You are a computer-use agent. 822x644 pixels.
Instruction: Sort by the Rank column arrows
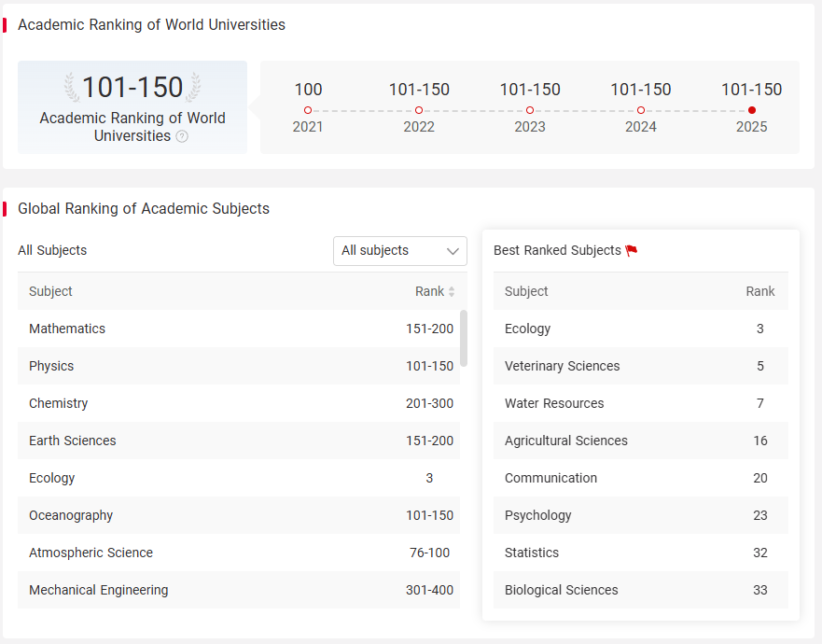pyautogui.click(x=452, y=291)
